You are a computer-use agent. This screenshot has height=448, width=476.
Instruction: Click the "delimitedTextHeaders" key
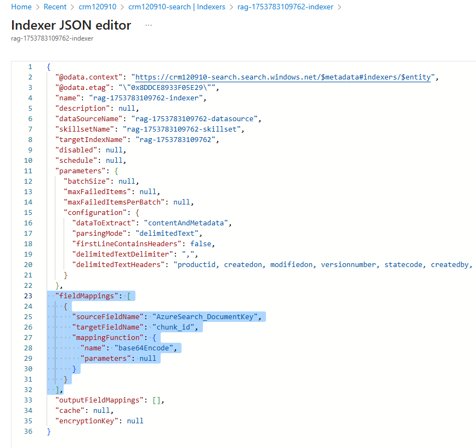(x=118, y=265)
